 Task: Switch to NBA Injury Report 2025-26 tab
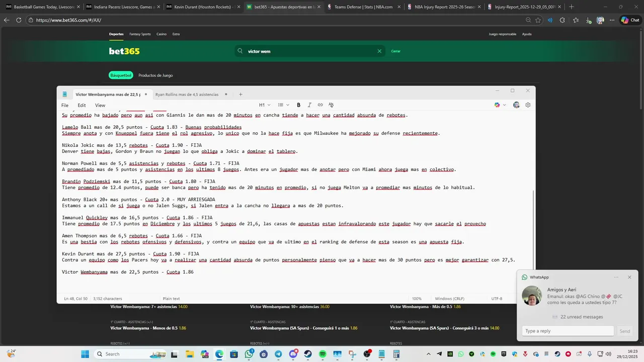click(x=444, y=7)
